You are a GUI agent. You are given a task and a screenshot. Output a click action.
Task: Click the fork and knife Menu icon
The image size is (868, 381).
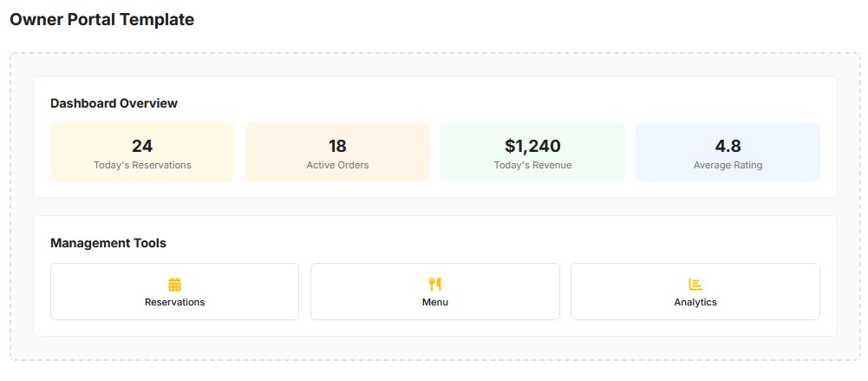point(435,284)
